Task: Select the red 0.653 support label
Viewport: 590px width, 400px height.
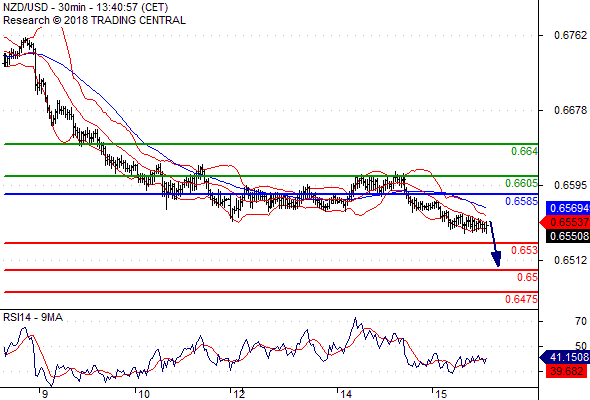Action: 524,250
